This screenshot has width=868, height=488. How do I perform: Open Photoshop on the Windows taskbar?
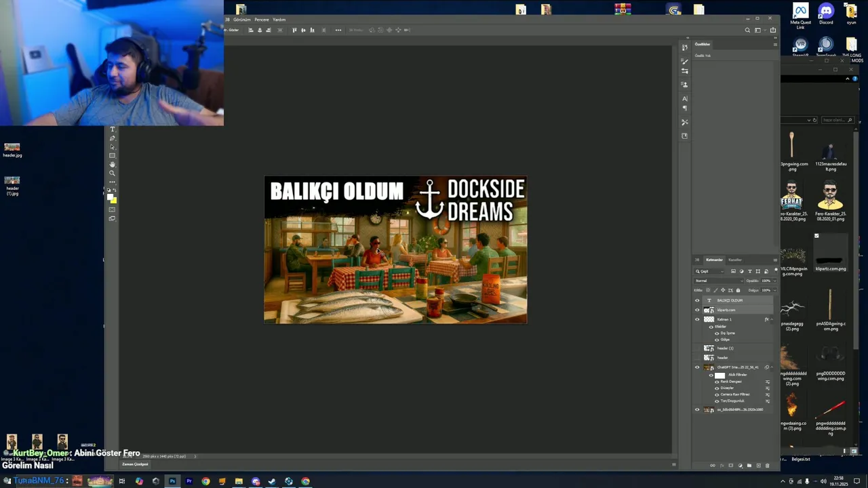tap(172, 481)
